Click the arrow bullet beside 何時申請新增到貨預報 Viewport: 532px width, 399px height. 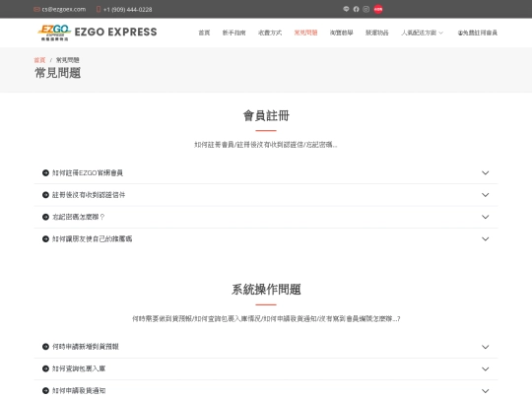45,347
